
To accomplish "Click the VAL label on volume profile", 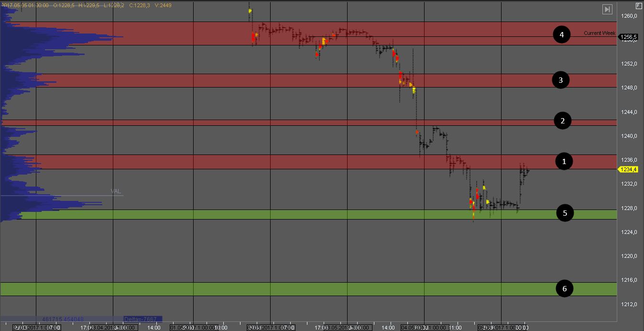I will pos(116,191).
